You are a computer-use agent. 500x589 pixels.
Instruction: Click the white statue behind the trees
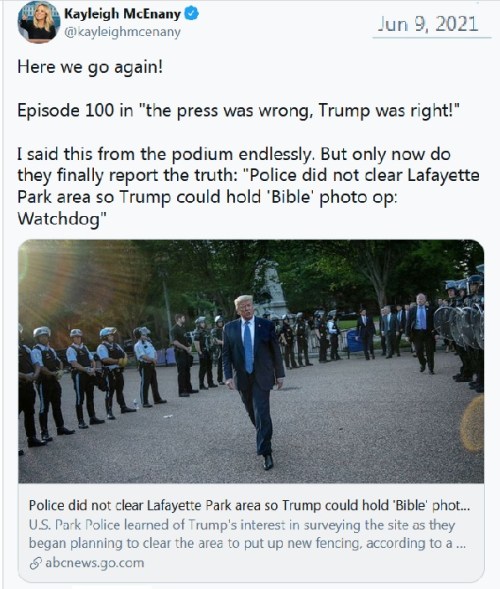point(270,287)
